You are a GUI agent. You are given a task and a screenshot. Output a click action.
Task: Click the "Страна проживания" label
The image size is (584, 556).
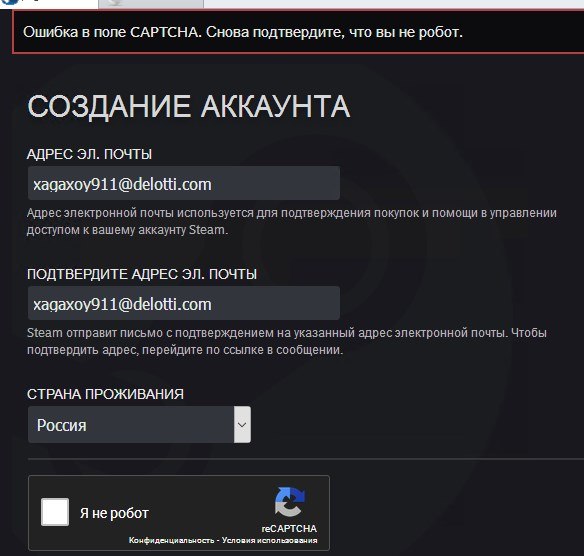[x=105, y=394]
